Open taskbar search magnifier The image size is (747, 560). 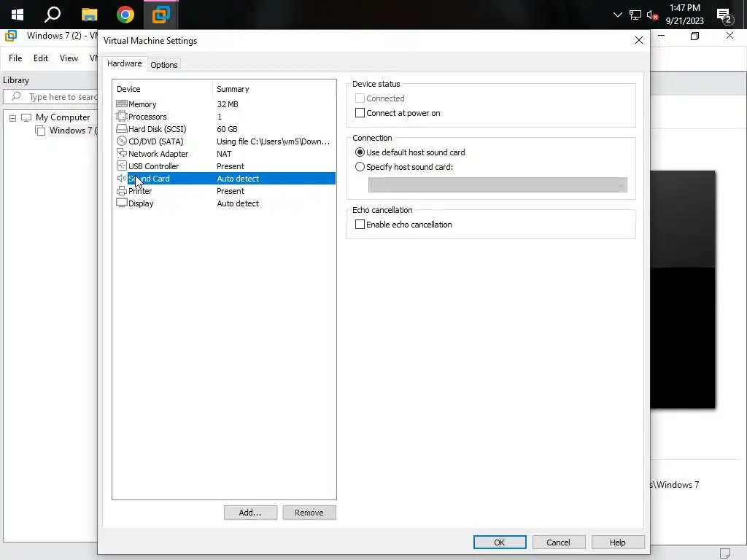click(53, 15)
